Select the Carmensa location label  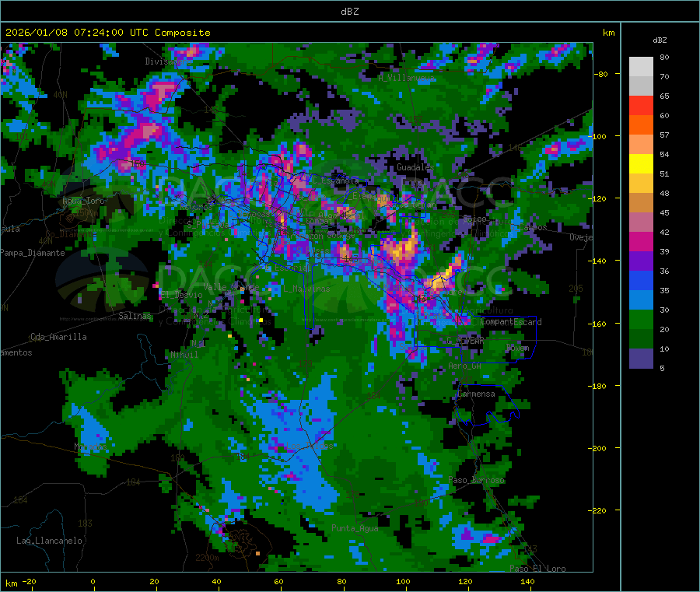click(x=476, y=394)
